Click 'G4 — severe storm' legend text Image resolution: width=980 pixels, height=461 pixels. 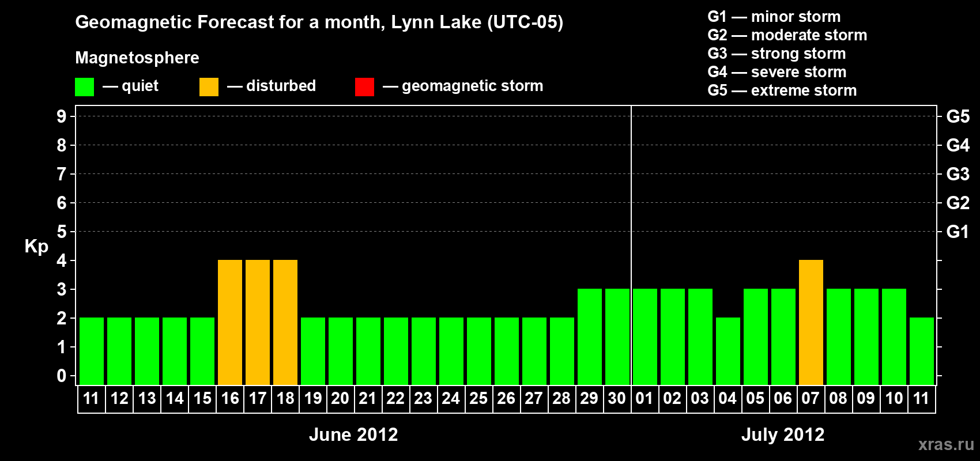coord(777,72)
